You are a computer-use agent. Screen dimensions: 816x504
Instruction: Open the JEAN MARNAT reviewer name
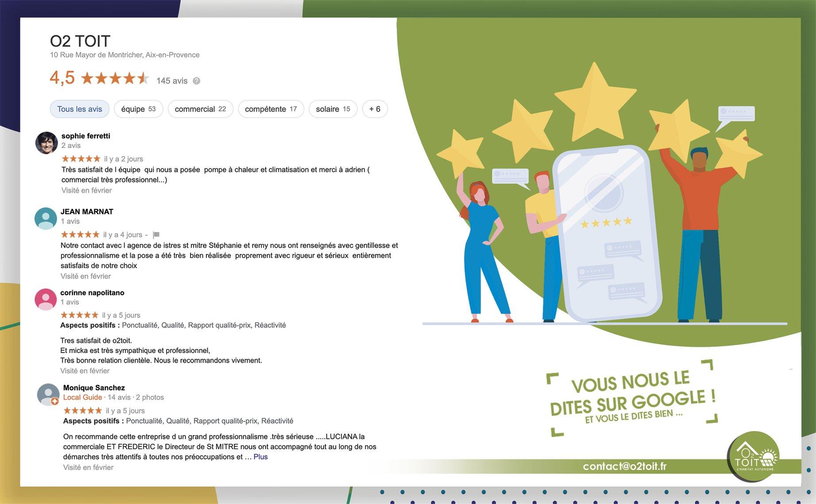click(87, 212)
